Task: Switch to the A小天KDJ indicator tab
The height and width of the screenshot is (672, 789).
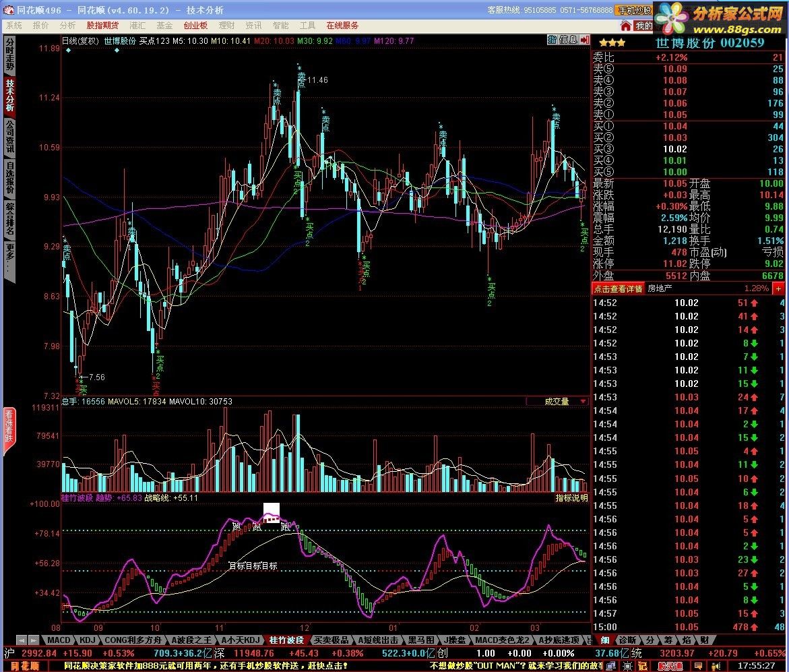Action: coord(241,640)
